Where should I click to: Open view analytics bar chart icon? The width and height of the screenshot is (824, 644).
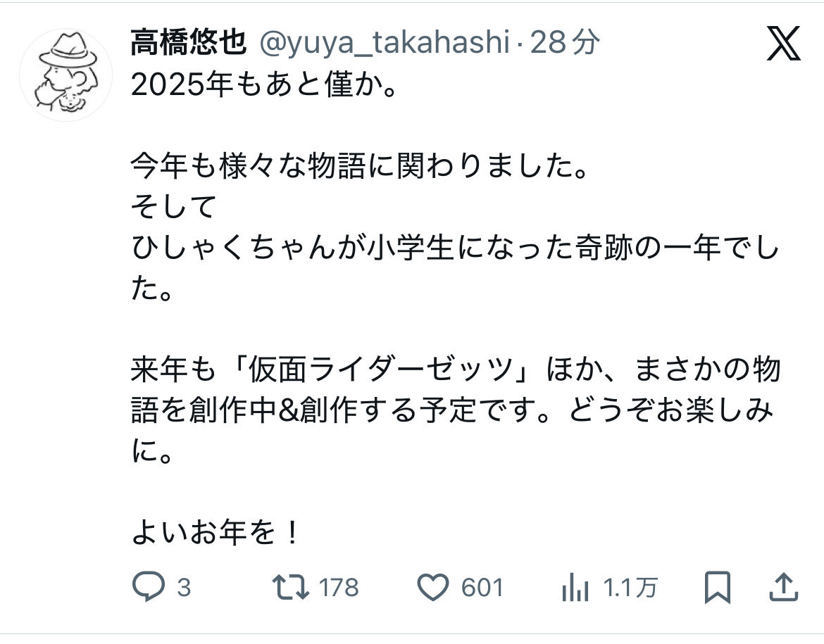point(575,587)
